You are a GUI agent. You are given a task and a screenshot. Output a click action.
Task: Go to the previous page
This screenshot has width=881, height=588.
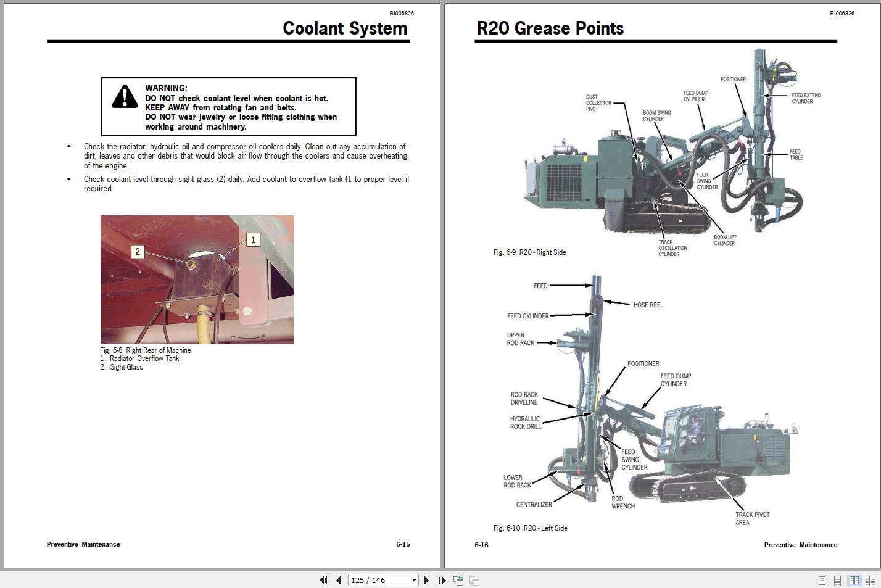tap(338, 580)
